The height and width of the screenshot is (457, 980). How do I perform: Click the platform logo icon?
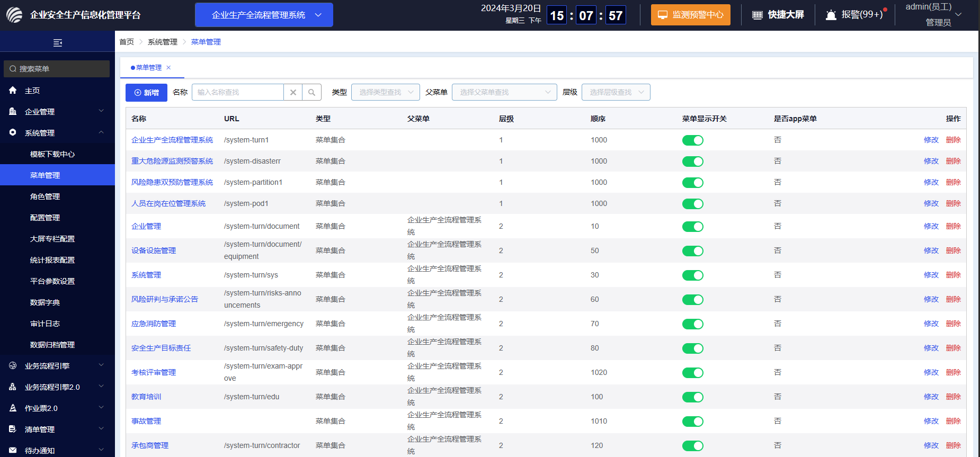pyautogui.click(x=14, y=15)
